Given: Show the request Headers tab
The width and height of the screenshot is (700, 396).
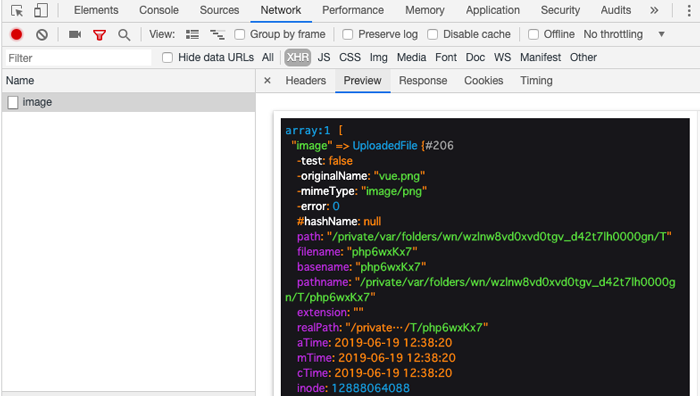Looking at the screenshot, I should (306, 80).
